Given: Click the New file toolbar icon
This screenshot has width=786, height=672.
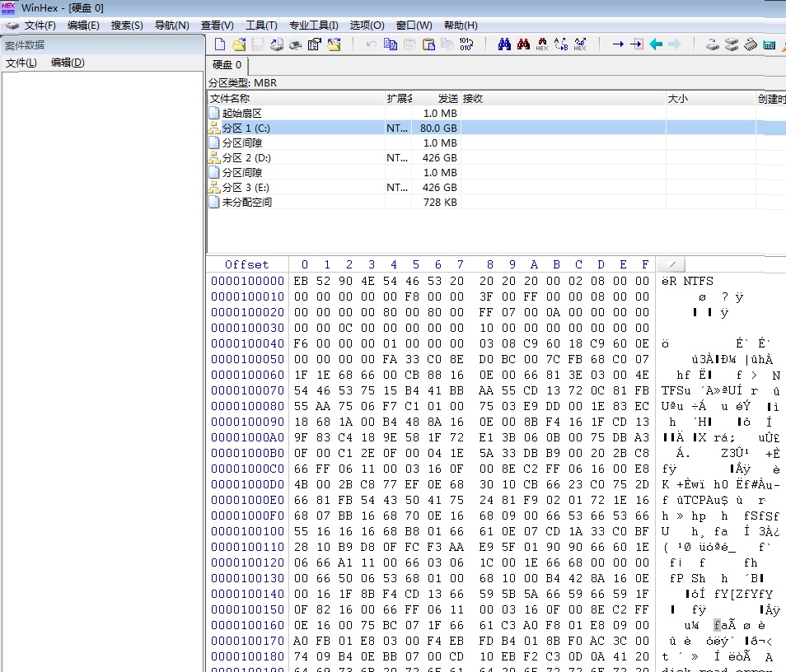Looking at the screenshot, I should coord(219,44).
